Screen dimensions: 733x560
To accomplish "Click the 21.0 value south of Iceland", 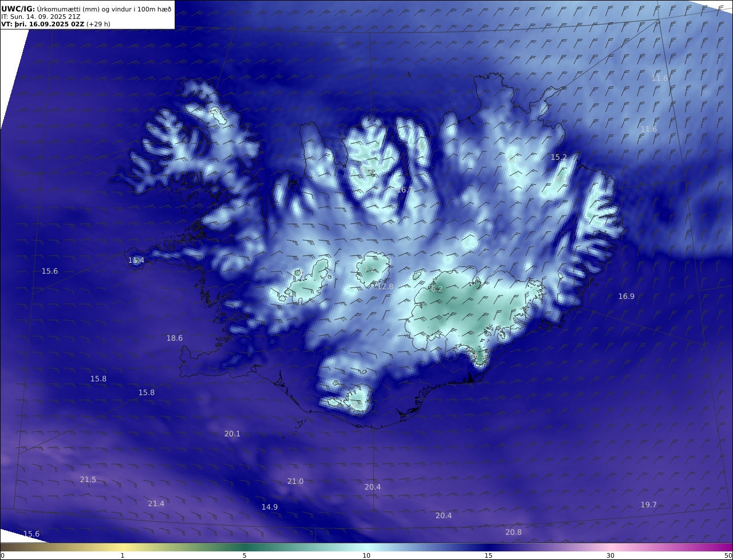I will coord(295,481).
